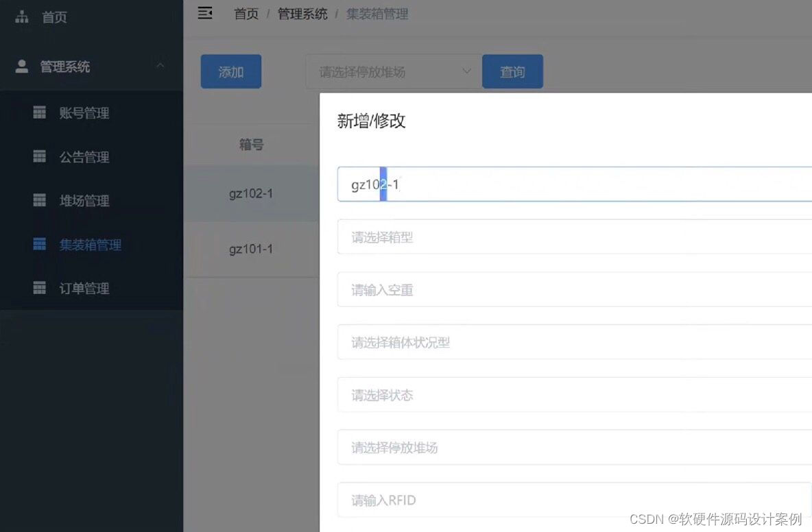Click the 订单管理 grid icon
The height and width of the screenshot is (532, 812).
point(38,288)
